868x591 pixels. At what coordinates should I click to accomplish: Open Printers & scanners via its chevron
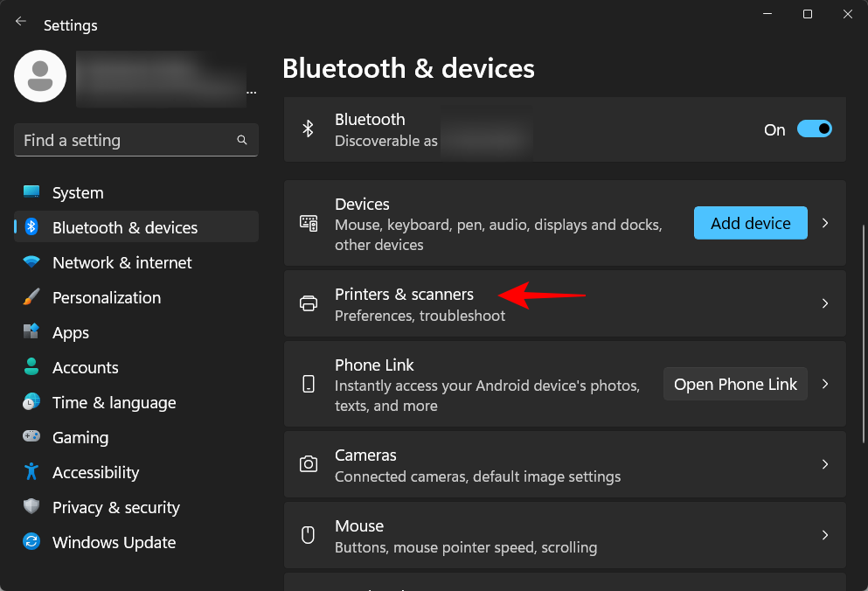[825, 304]
